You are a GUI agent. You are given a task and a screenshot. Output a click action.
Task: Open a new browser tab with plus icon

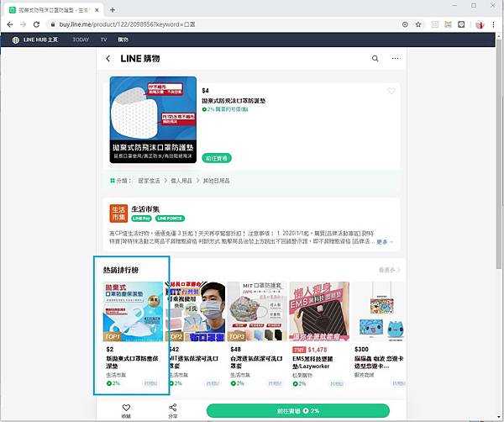(x=113, y=10)
